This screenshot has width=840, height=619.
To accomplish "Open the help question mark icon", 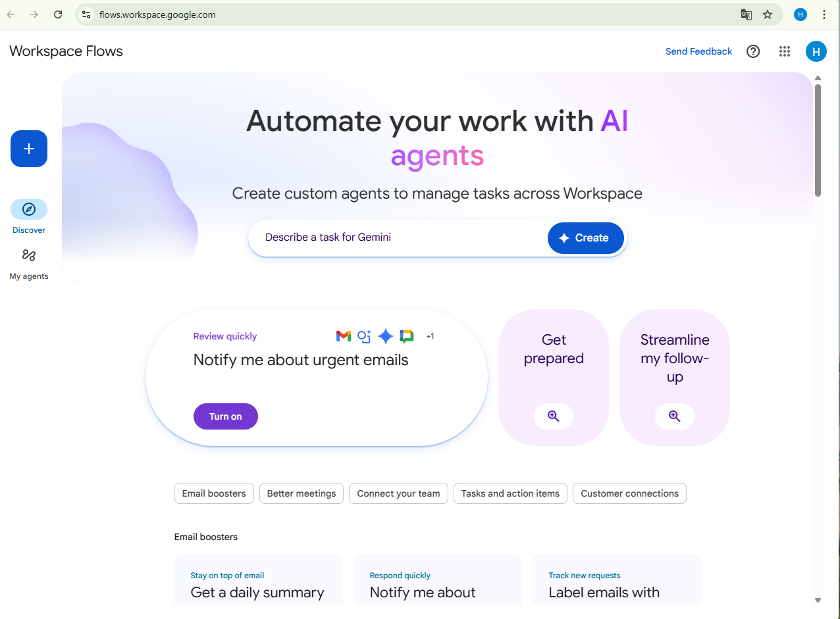I will tap(753, 51).
